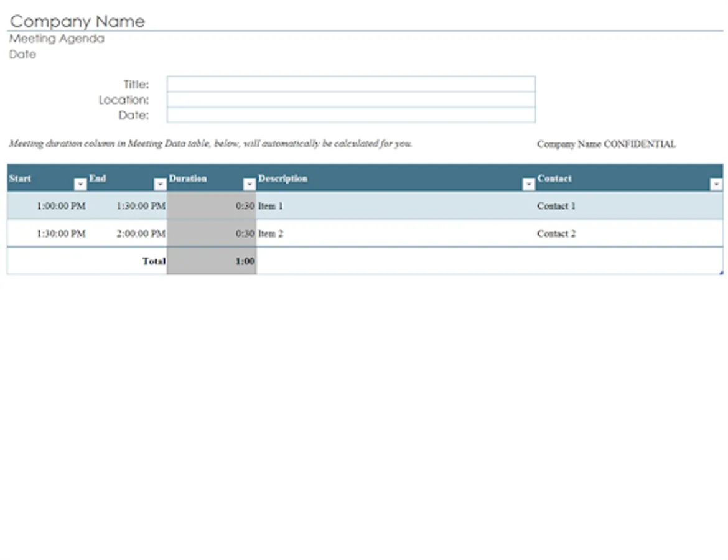Click the Date: label beside the form

(134, 114)
